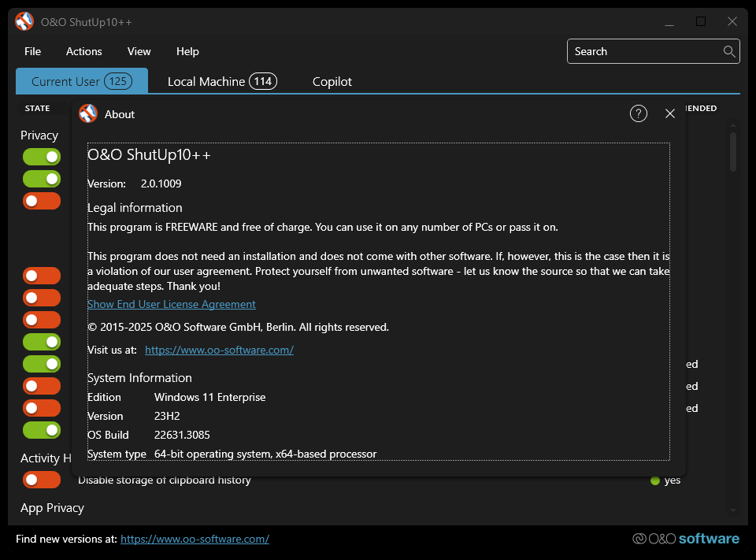Click the OS Build 22631.3085 value

pyautogui.click(x=182, y=435)
